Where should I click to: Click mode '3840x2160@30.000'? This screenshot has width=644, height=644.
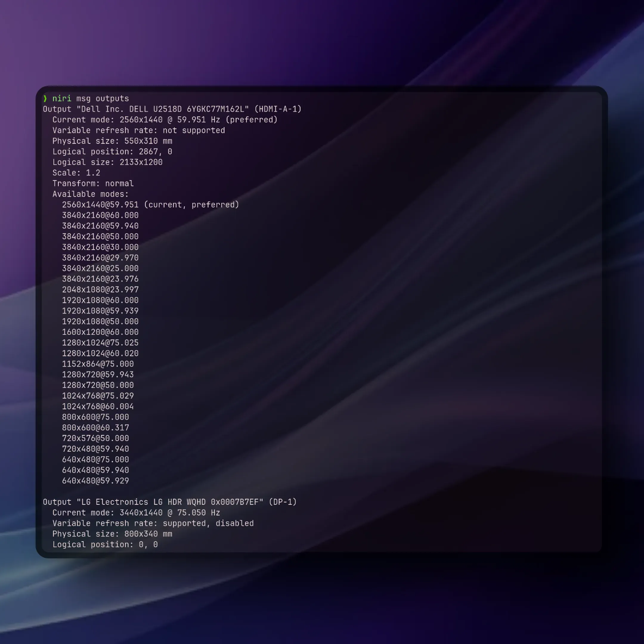pyautogui.click(x=100, y=247)
